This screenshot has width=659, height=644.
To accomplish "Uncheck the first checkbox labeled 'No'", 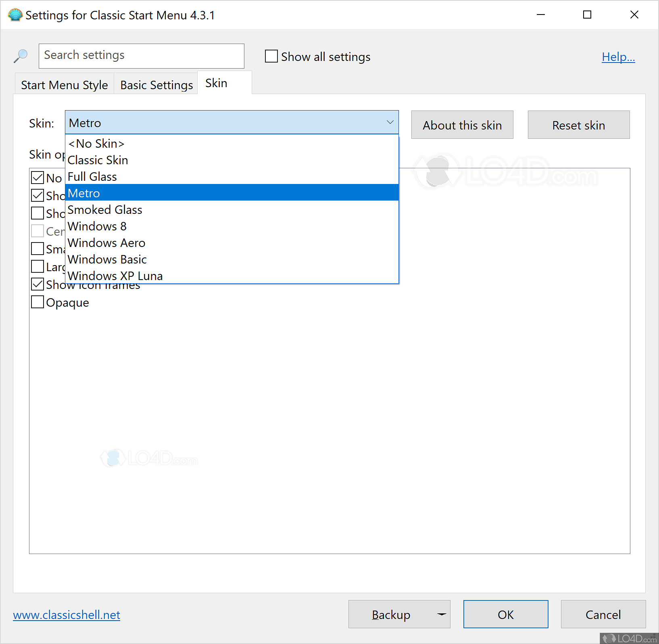I will tap(38, 178).
